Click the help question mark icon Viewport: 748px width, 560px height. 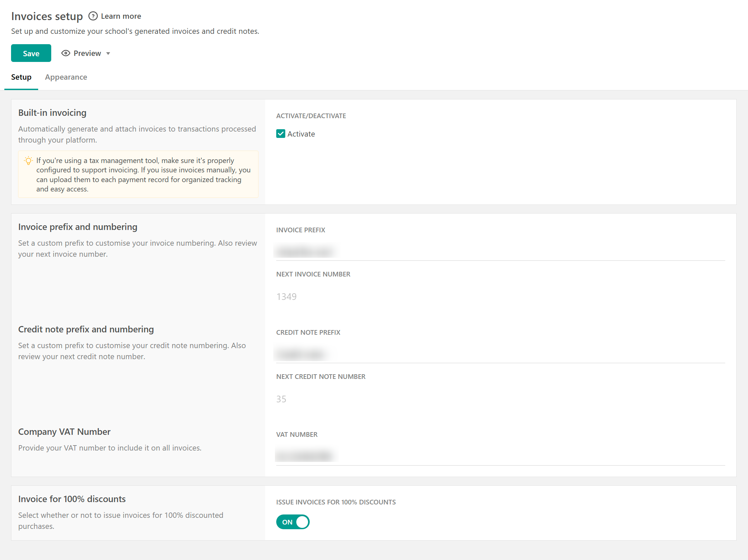93,16
